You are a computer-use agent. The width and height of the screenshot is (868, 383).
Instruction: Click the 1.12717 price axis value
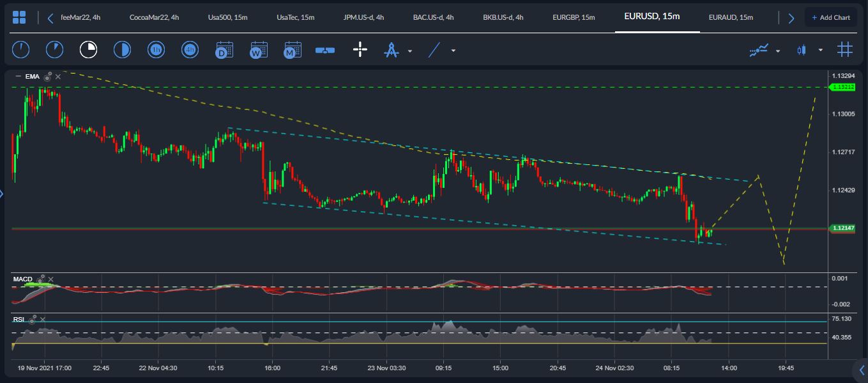(843, 152)
